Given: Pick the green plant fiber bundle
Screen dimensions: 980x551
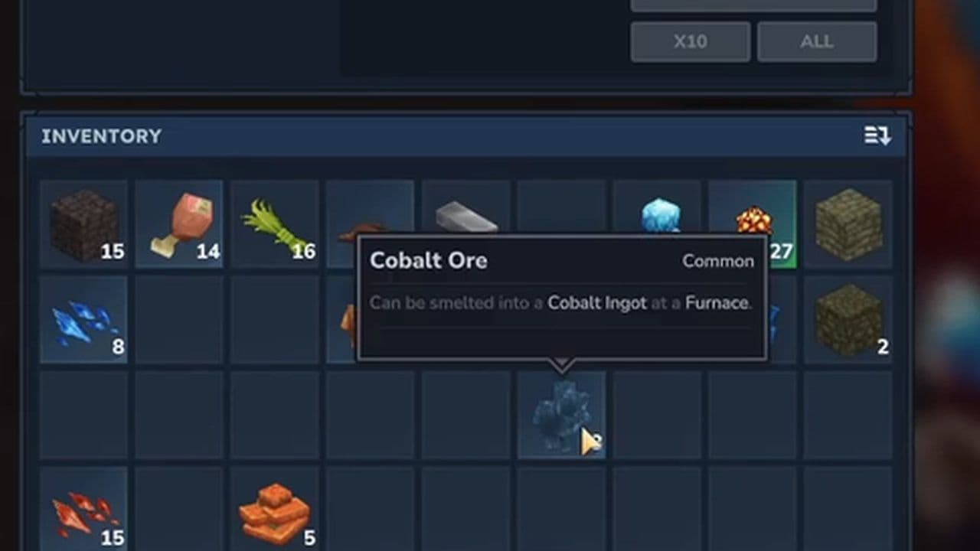Looking at the screenshot, I should pyautogui.click(x=275, y=224).
